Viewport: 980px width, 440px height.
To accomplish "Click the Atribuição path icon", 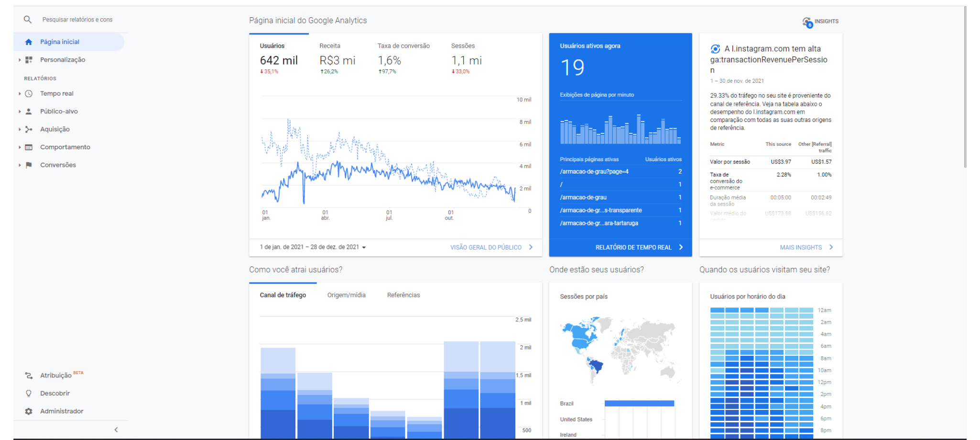I will (29, 375).
